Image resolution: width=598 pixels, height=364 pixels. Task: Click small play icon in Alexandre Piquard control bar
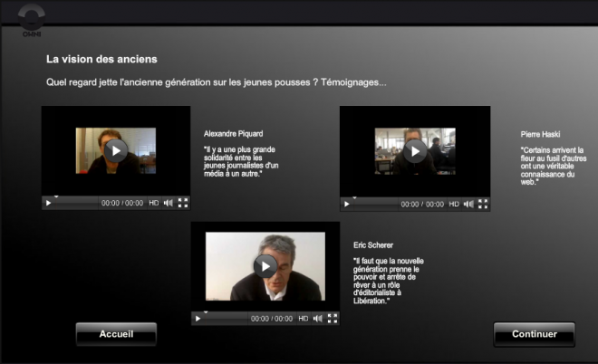[x=49, y=204]
